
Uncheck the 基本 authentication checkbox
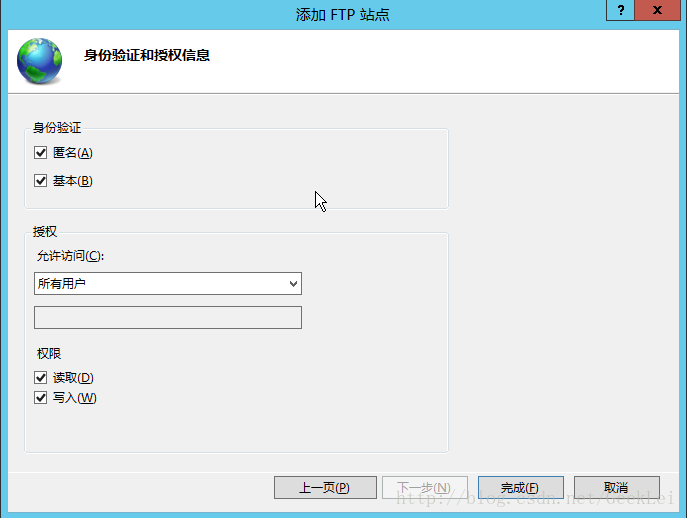point(41,181)
